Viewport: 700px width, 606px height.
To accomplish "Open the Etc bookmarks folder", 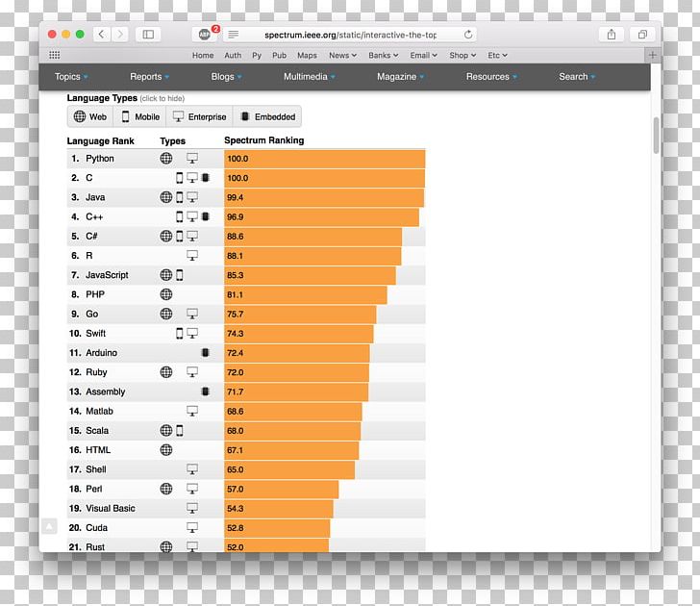I will pyautogui.click(x=497, y=56).
